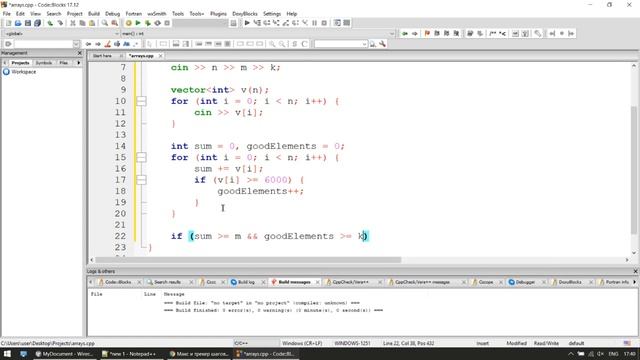This screenshot has height=360, width=640.
Task: Click line number 22 in the margin
Action: point(120,236)
